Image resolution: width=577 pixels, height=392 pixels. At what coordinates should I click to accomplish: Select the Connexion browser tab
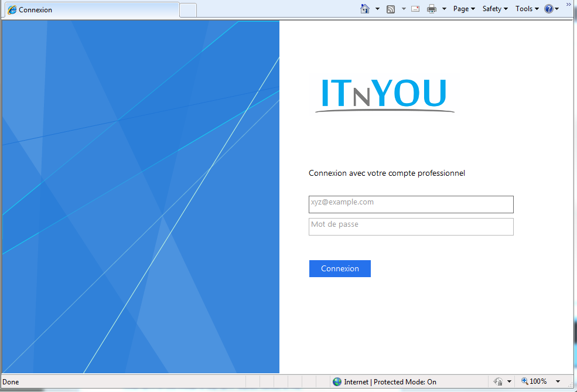(x=92, y=10)
